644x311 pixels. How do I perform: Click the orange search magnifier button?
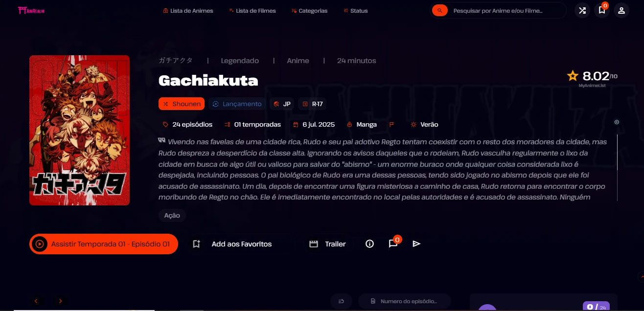point(440,10)
